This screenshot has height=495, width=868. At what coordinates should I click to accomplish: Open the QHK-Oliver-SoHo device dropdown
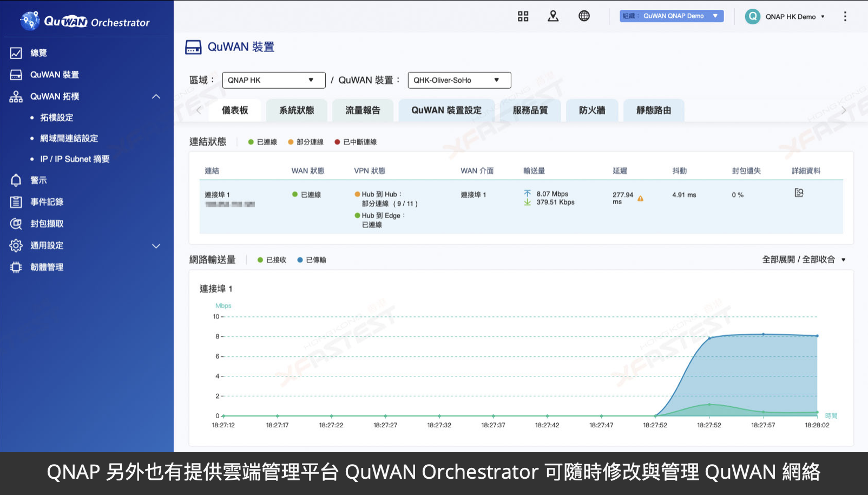coord(459,80)
